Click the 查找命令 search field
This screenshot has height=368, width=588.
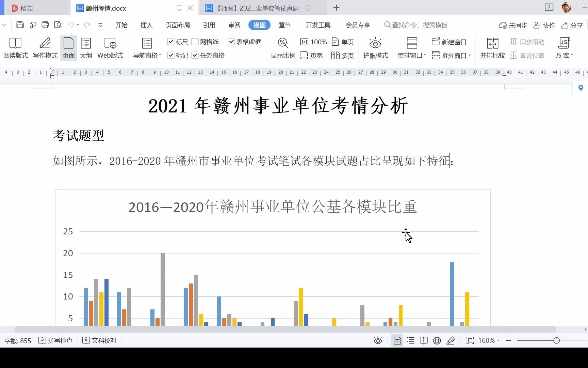415,25
